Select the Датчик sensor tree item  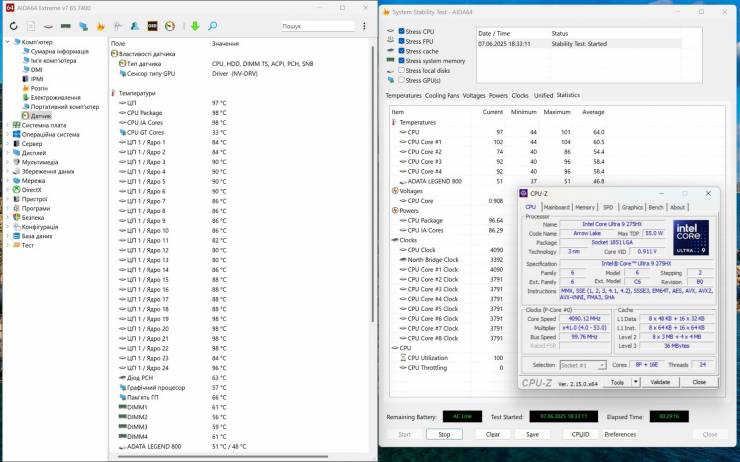point(41,116)
